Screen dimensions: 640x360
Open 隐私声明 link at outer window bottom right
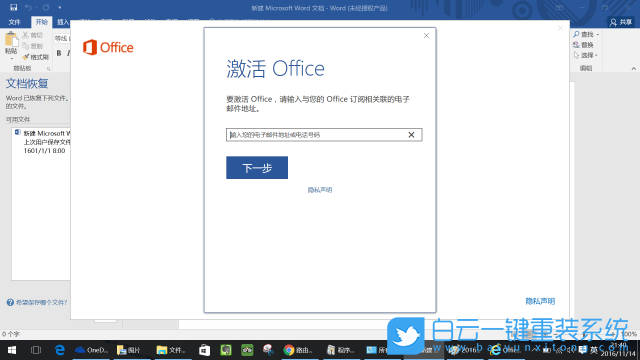click(540, 301)
